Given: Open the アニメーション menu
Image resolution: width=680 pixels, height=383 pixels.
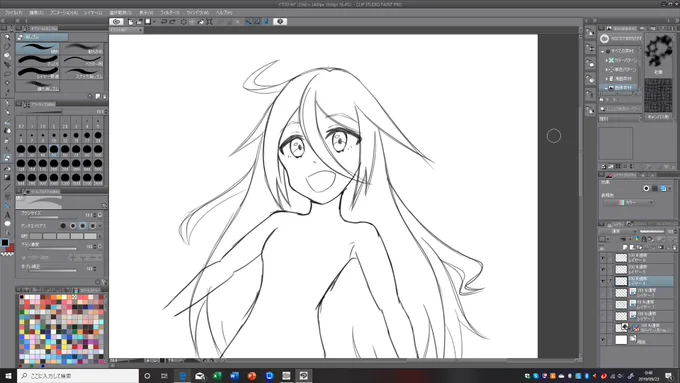Looking at the screenshot, I should (64, 13).
